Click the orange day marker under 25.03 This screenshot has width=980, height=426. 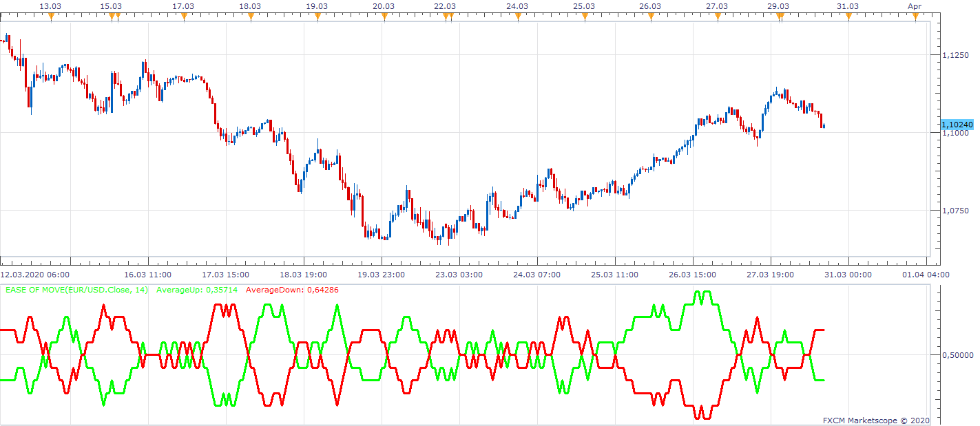point(585,17)
